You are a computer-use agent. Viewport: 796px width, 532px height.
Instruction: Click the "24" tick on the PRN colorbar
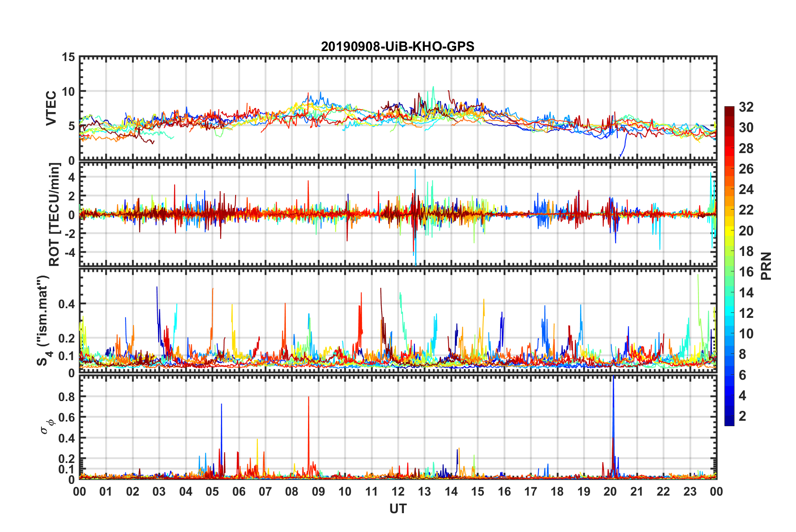746,189
